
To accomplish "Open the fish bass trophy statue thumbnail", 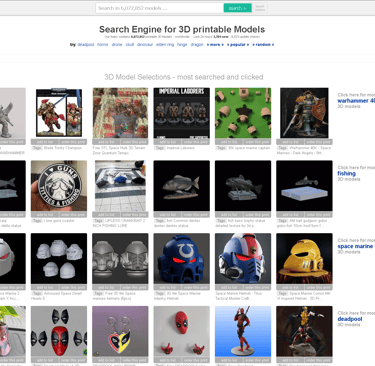I will (x=243, y=186).
